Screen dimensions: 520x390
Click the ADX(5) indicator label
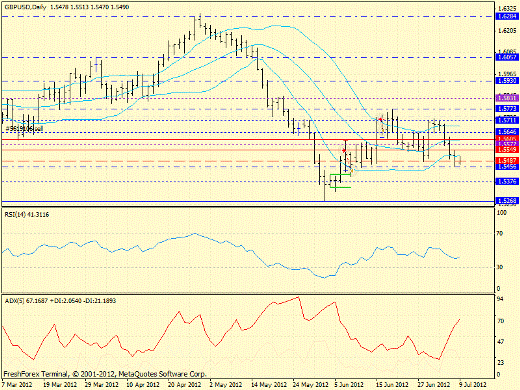click(60, 301)
